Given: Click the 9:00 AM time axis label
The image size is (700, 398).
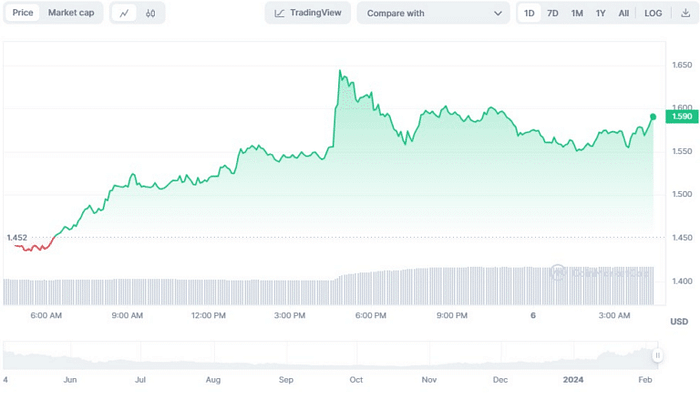Looking at the screenshot, I should click(x=127, y=315).
